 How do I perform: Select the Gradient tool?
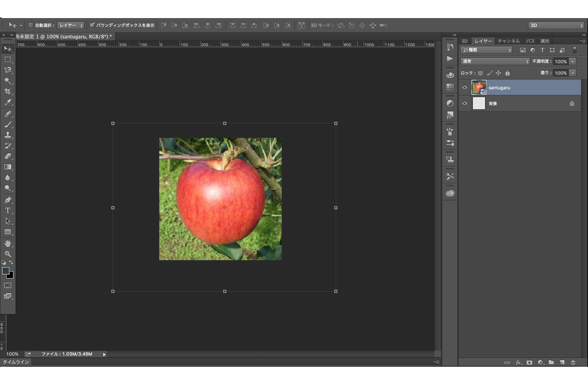click(x=8, y=167)
